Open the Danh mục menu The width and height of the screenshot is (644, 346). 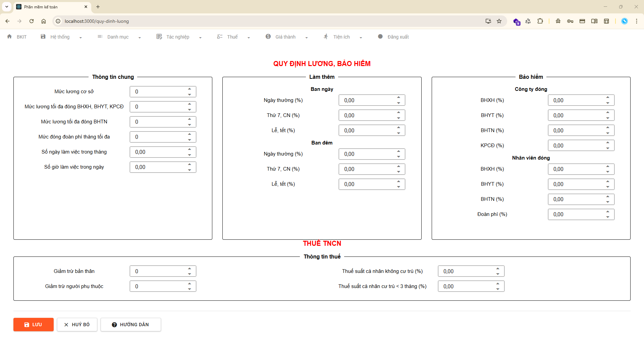(x=118, y=37)
